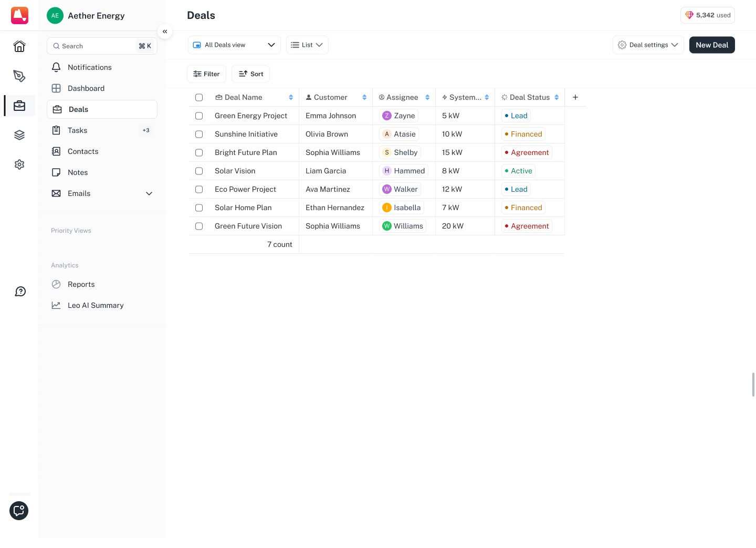Open the stacked layers rail icon
This screenshot has height=548, width=756.
(19, 135)
